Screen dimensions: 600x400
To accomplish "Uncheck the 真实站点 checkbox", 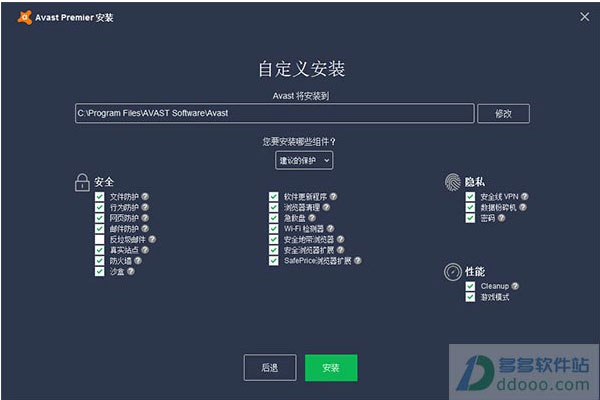I will (99, 250).
